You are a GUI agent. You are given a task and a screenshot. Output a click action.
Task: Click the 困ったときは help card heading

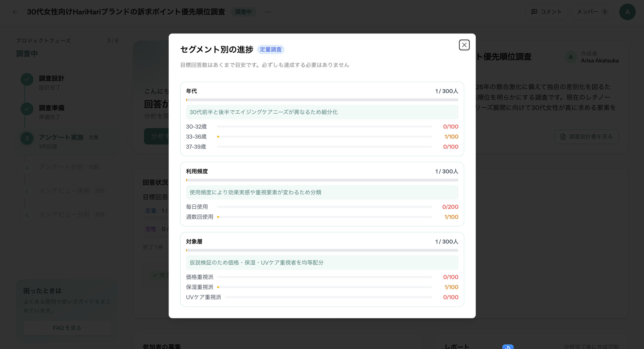point(42,291)
